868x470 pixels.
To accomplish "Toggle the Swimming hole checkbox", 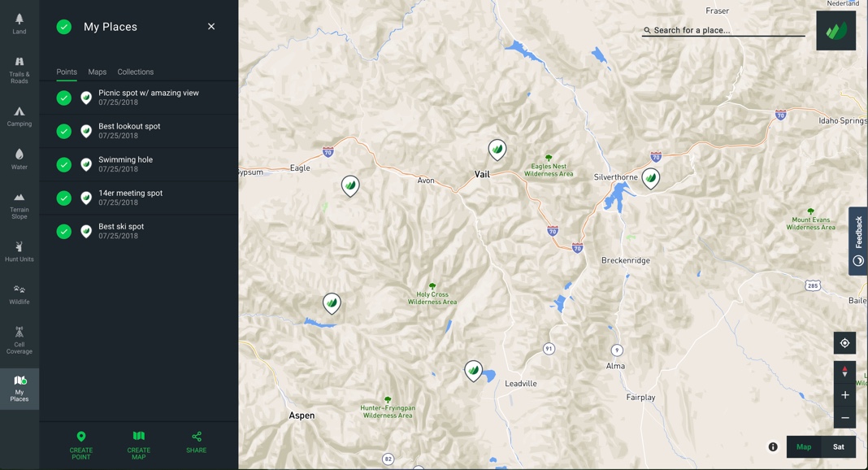I will [64, 164].
